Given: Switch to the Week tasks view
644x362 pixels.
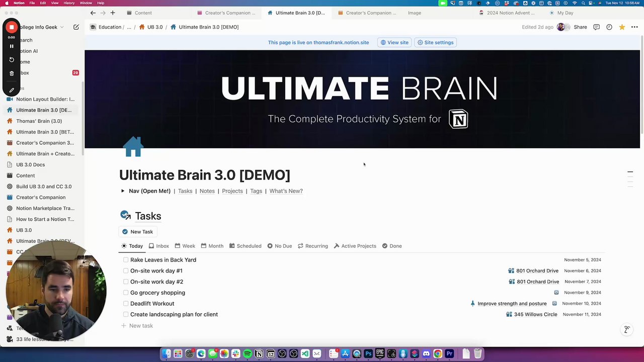Looking at the screenshot, I should (x=185, y=246).
